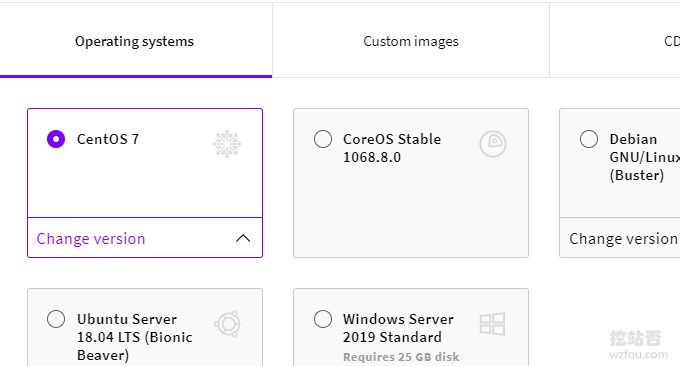
Task: Select Ubuntu Server 18.04 LTS radio button
Action: [x=56, y=319]
